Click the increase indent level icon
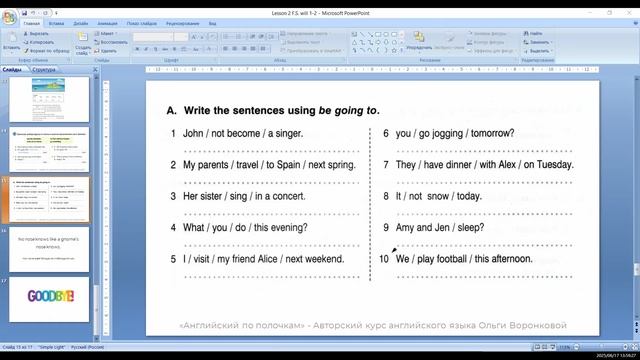 pos(262,37)
